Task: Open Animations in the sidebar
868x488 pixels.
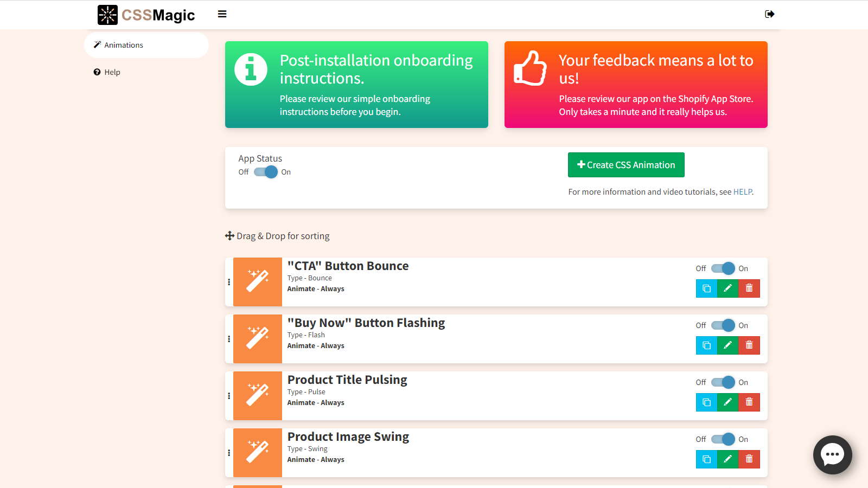Action: (124, 45)
